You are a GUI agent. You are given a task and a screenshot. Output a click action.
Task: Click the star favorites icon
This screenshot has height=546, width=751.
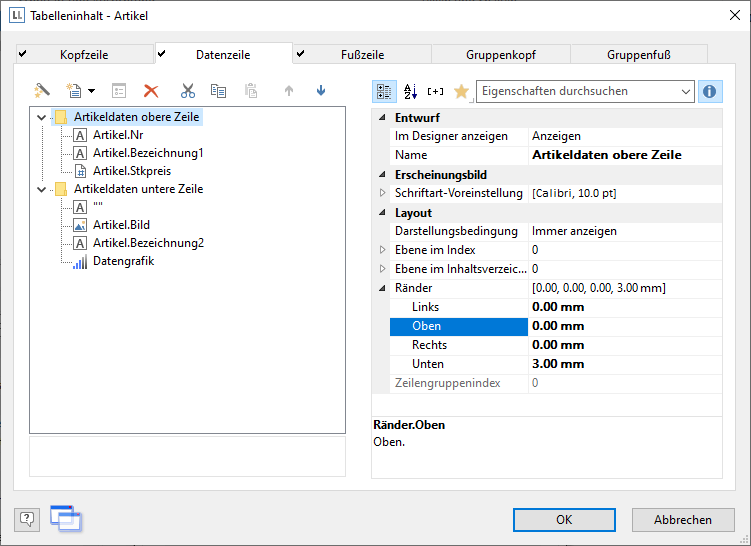tap(461, 91)
